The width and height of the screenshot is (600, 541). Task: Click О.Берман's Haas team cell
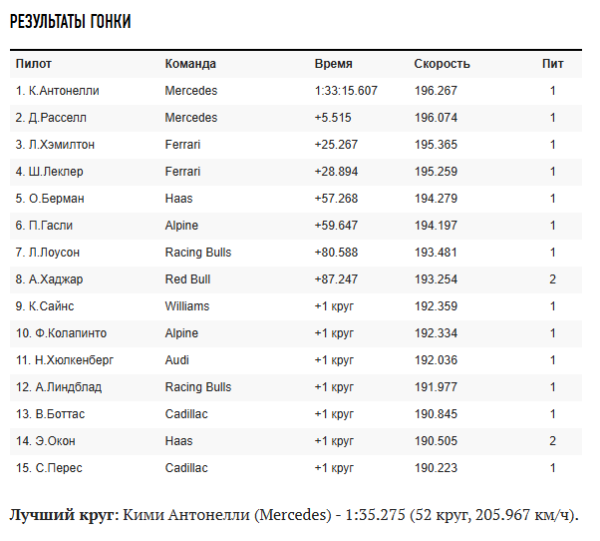tap(179, 199)
